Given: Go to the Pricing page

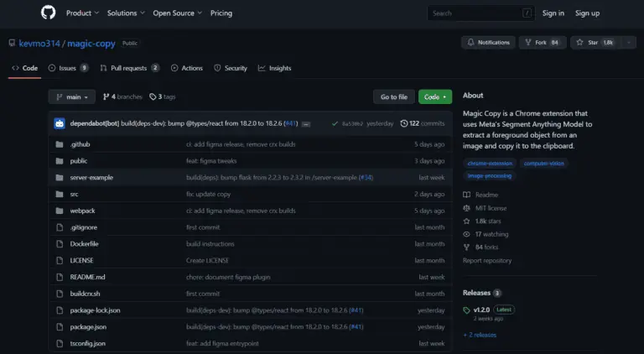Looking at the screenshot, I should 221,13.
